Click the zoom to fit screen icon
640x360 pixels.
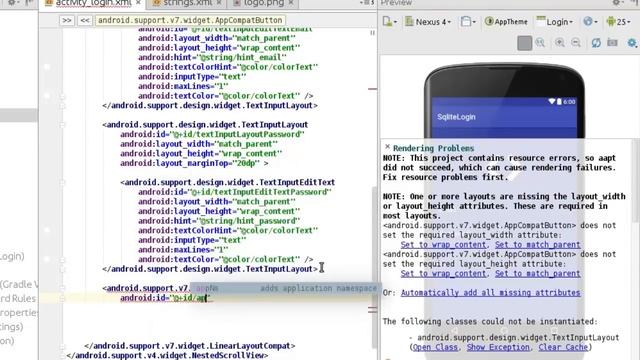[x=524, y=43]
